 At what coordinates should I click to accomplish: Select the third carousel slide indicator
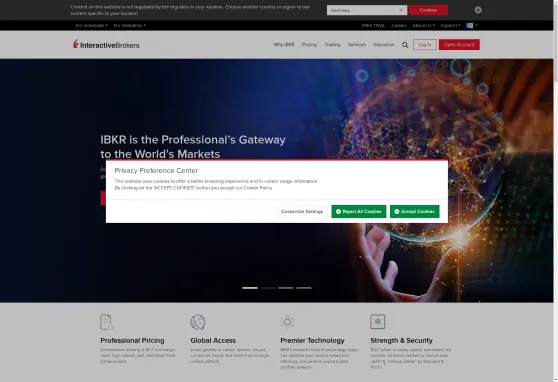pyautogui.click(x=286, y=288)
